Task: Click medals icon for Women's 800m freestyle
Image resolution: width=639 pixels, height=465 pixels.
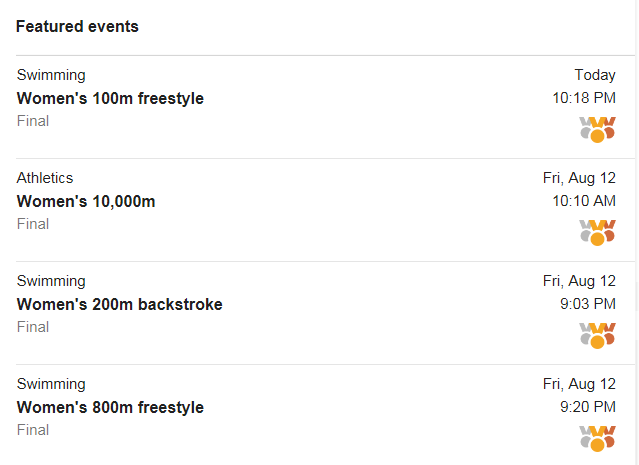Action: tap(597, 439)
